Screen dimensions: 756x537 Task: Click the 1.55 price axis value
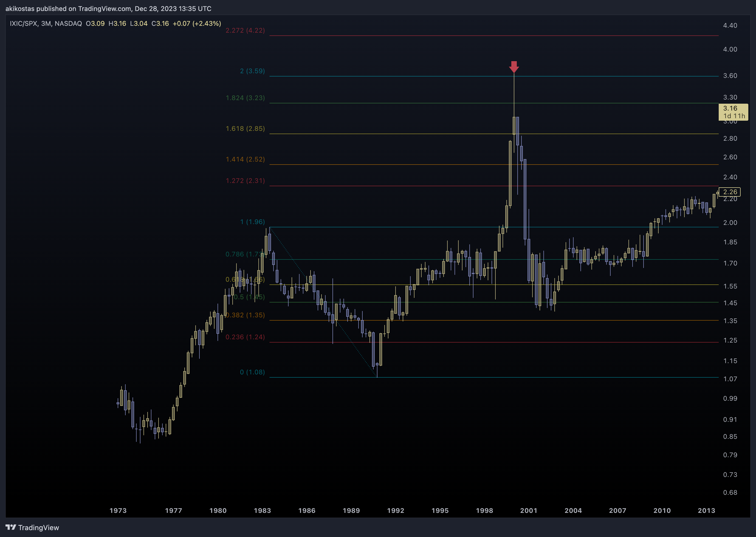coord(730,286)
